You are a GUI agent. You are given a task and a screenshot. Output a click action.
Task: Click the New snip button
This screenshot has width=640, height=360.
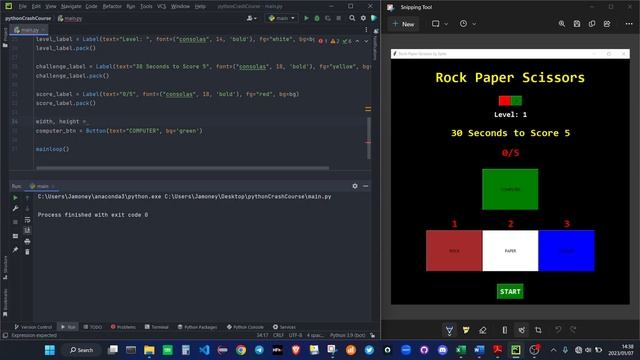pos(403,24)
